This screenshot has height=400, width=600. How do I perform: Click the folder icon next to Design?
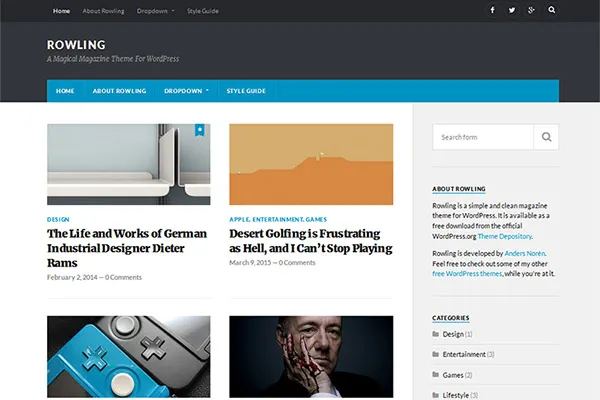[436, 334]
